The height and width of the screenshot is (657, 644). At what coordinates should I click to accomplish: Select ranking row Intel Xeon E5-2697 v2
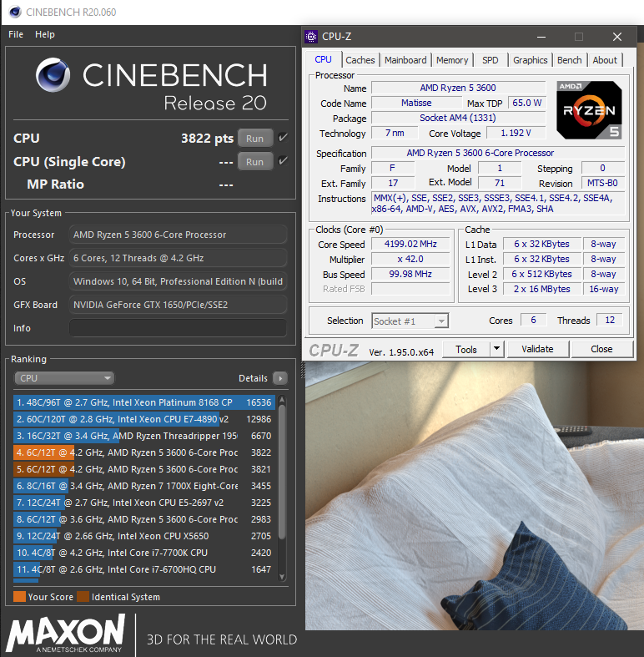[x=144, y=503]
